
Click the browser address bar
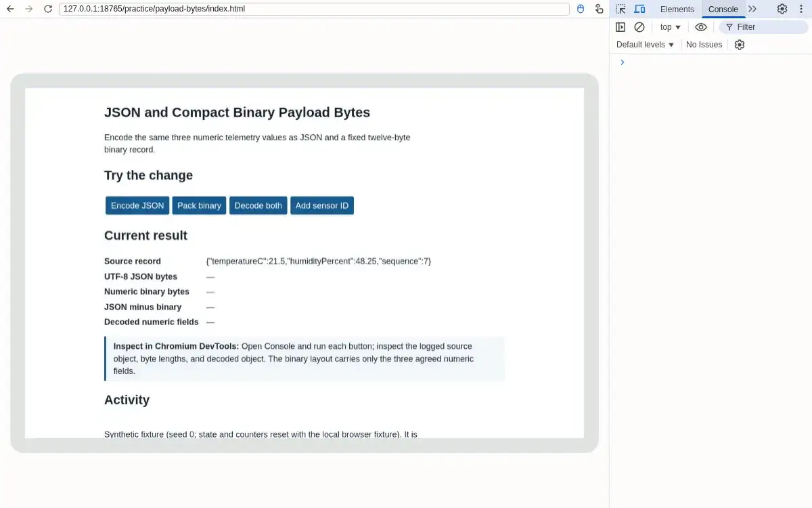coord(315,9)
